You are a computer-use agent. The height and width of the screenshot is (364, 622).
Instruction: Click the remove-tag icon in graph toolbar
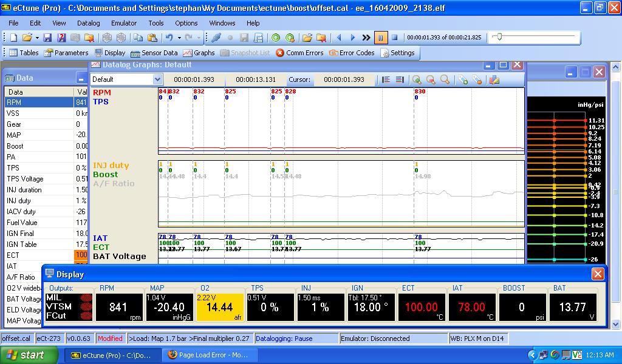coord(477,79)
